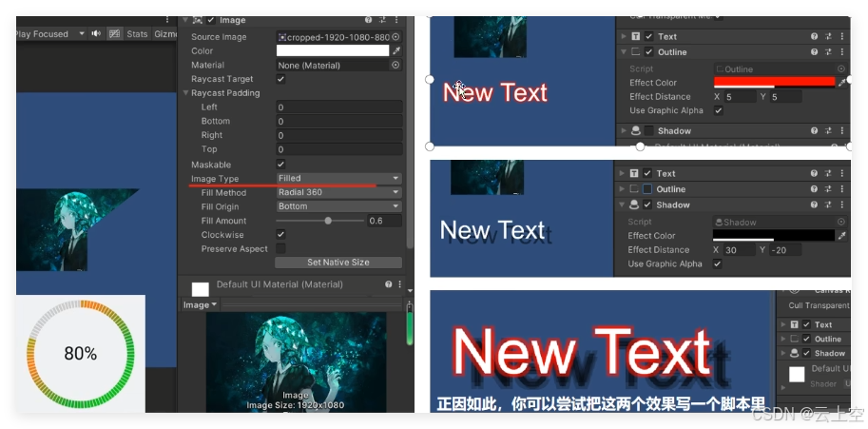The height and width of the screenshot is (429, 868).
Task: Open presets icon on Image component header
Action: (x=382, y=20)
